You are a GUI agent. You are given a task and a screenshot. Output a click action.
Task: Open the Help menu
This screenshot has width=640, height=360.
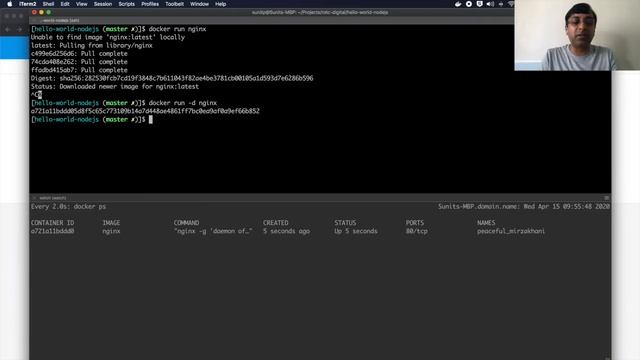(x=220, y=4)
